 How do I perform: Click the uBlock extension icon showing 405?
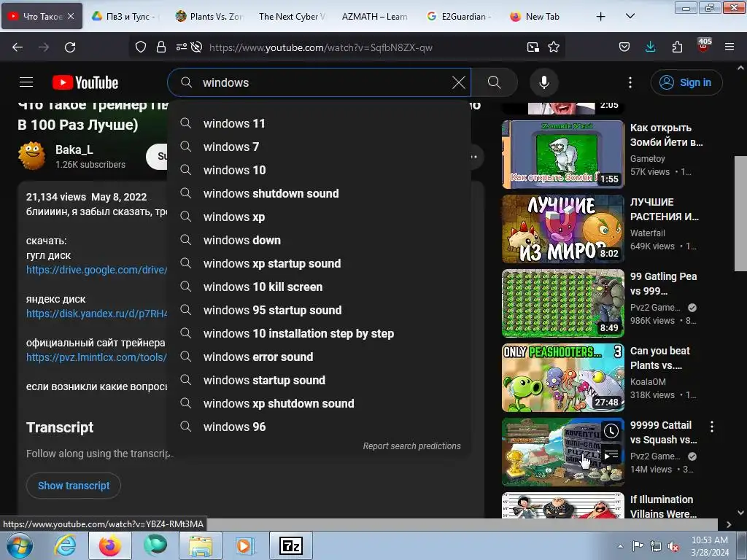[704, 46]
